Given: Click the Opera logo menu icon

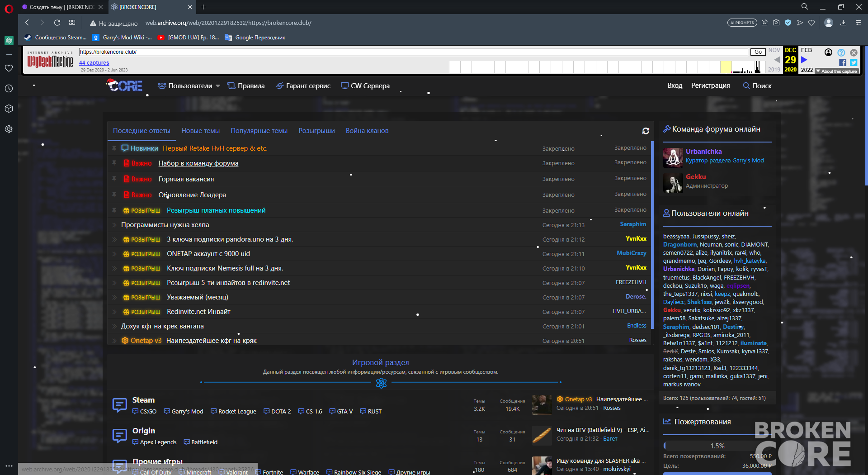Looking at the screenshot, I should click(9, 9).
